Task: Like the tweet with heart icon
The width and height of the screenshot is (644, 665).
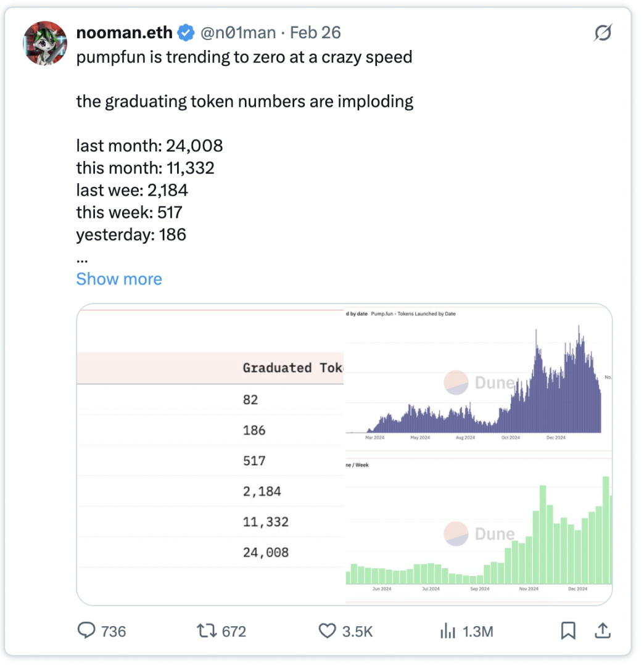Action: pyautogui.click(x=326, y=631)
